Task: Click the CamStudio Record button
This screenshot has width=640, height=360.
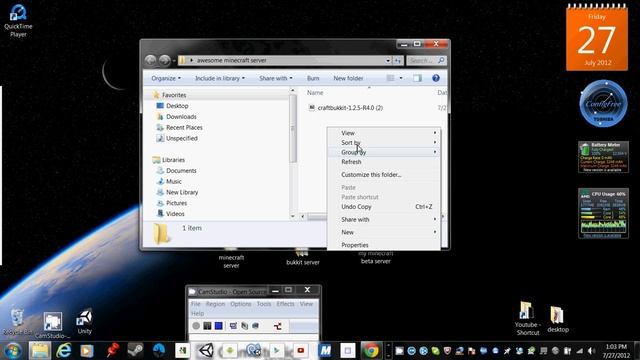Action: pos(196,326)
